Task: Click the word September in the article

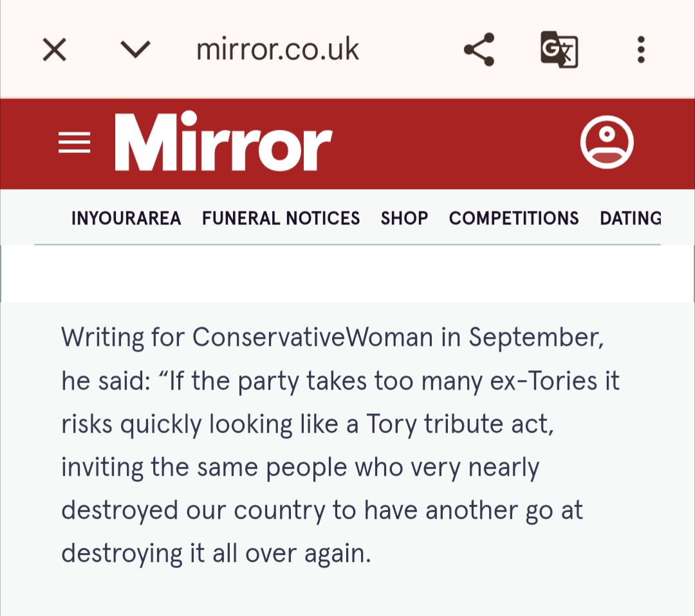Action: pyautogui.click(x=535, y=338)
